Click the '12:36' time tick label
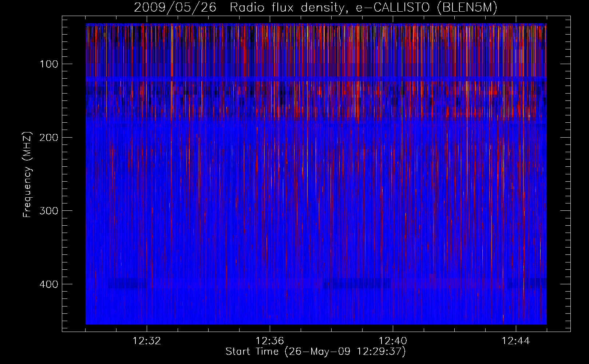 (270, 341)
